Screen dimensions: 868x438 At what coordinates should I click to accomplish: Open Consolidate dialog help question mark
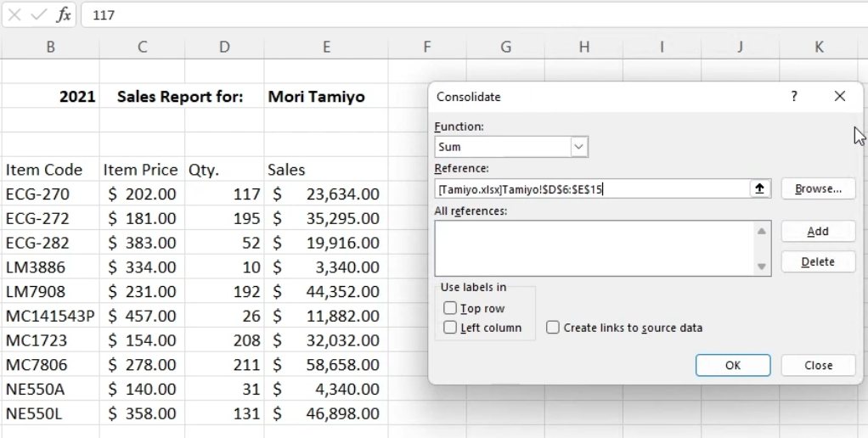[x=794, y=96]
